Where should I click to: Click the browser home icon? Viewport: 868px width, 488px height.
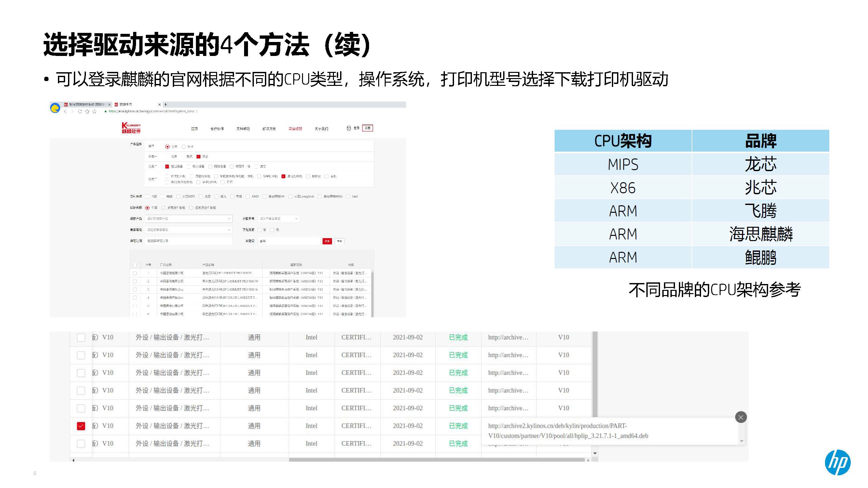click(87, 112)
